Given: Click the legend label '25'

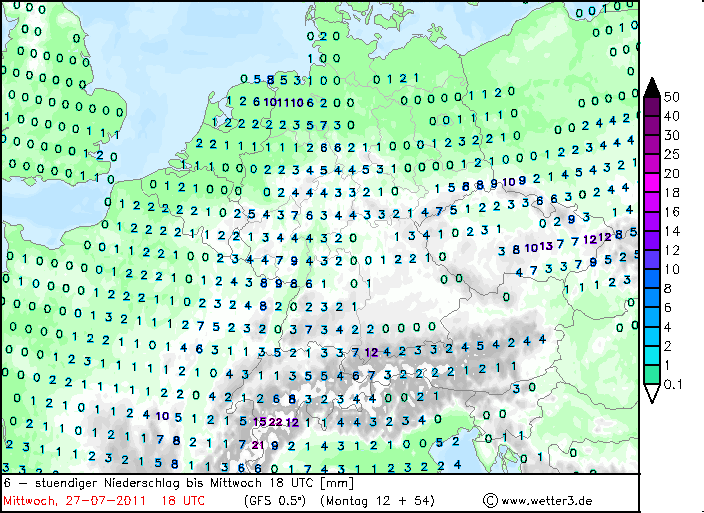Looking at the screenshot, I should [672, 154].
